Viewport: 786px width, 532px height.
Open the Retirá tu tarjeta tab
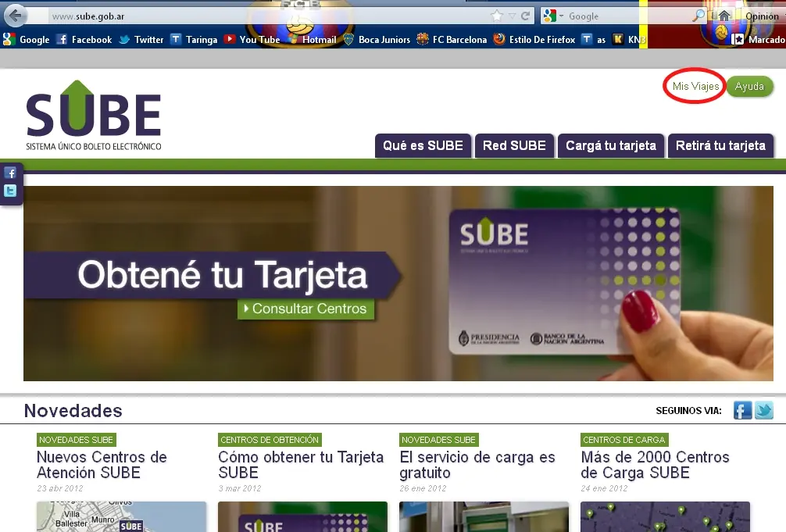coord(720,146)
